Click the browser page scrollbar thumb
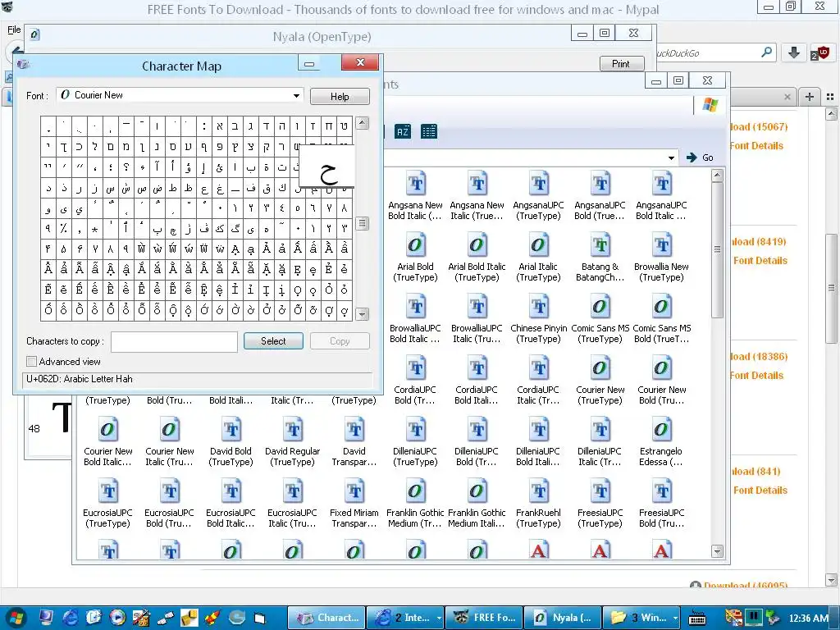 click(x=832, y=288)
